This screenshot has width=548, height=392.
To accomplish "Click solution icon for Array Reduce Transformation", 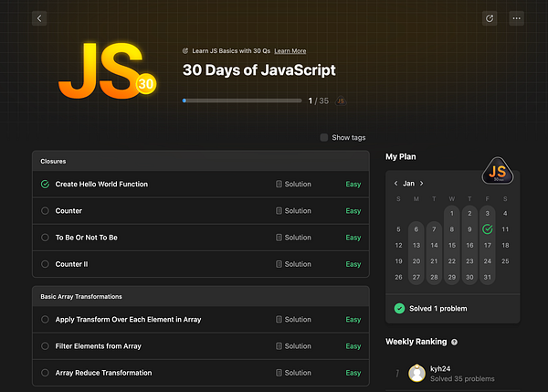I will pyautogui.click(x=279, y=373).
